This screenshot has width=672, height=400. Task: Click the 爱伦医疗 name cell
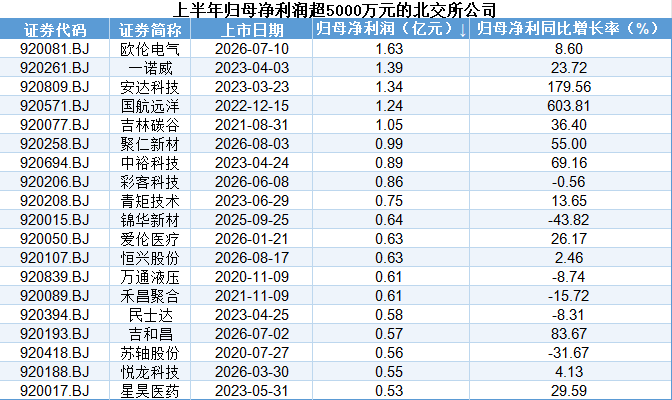click(x=150, y=239)
